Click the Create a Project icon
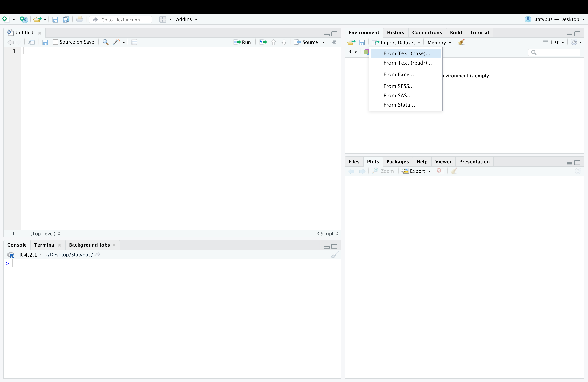The height and width of the screenshot is (382, 588). tap(24, 19)
